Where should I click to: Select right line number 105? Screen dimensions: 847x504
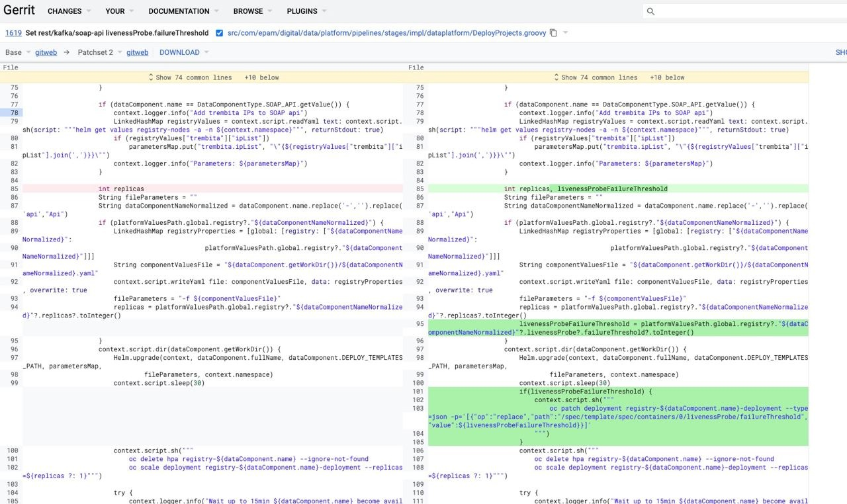tap(418, 442)
